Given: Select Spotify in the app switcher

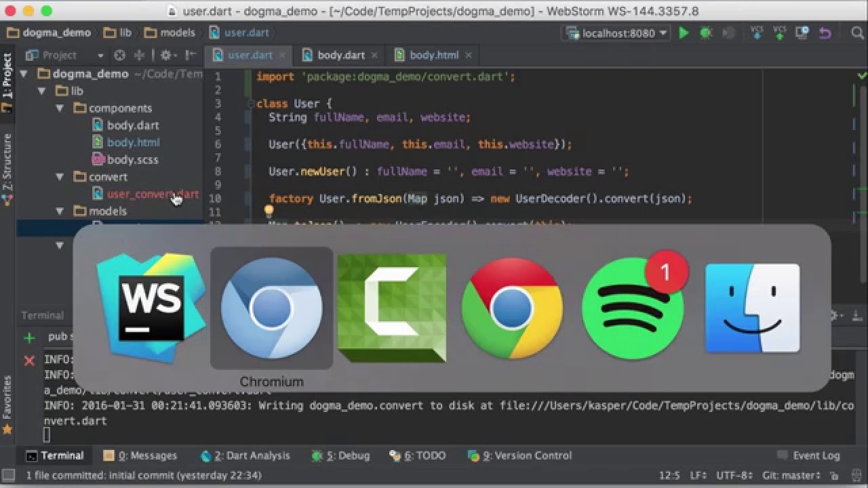Looking at the screenshot, I should pos(633,308).
